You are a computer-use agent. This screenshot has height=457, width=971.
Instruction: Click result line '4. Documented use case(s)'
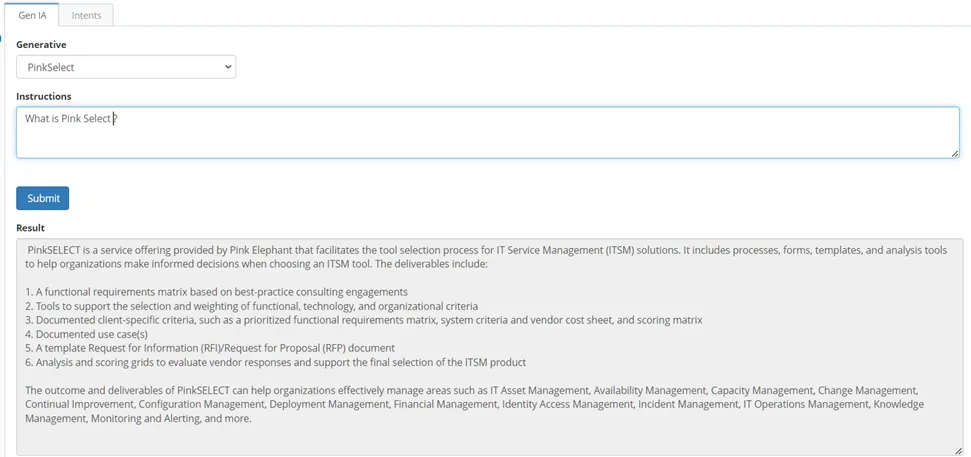(87, 334)
